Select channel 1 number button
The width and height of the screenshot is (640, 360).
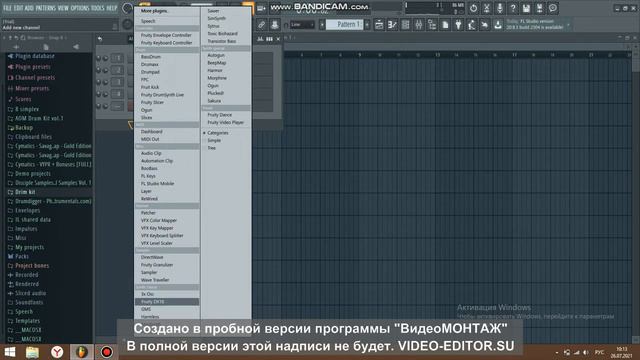[x=118, y=58]
